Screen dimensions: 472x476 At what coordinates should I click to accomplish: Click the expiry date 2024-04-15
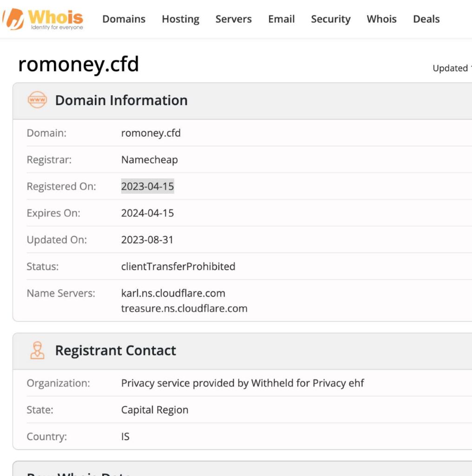pyautogui.click(x=147, y=213)
